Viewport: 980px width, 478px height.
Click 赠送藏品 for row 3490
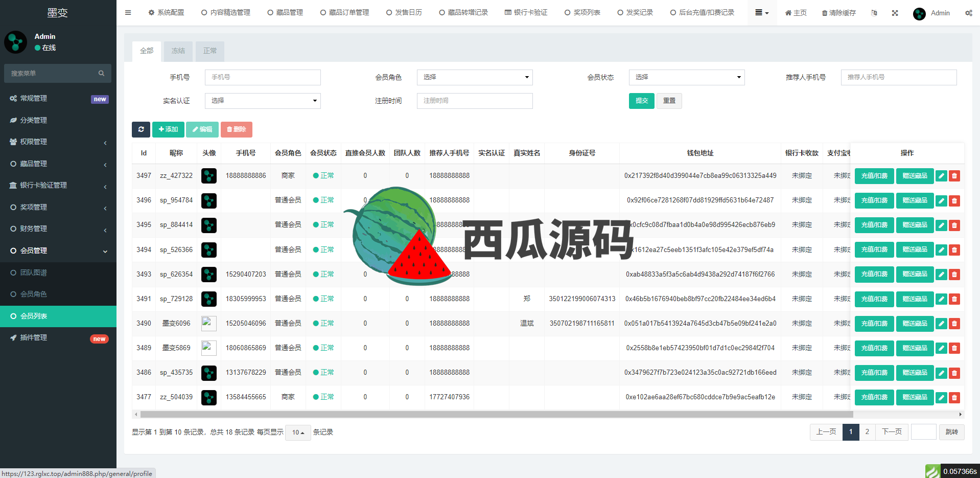(x=915, y=324)
